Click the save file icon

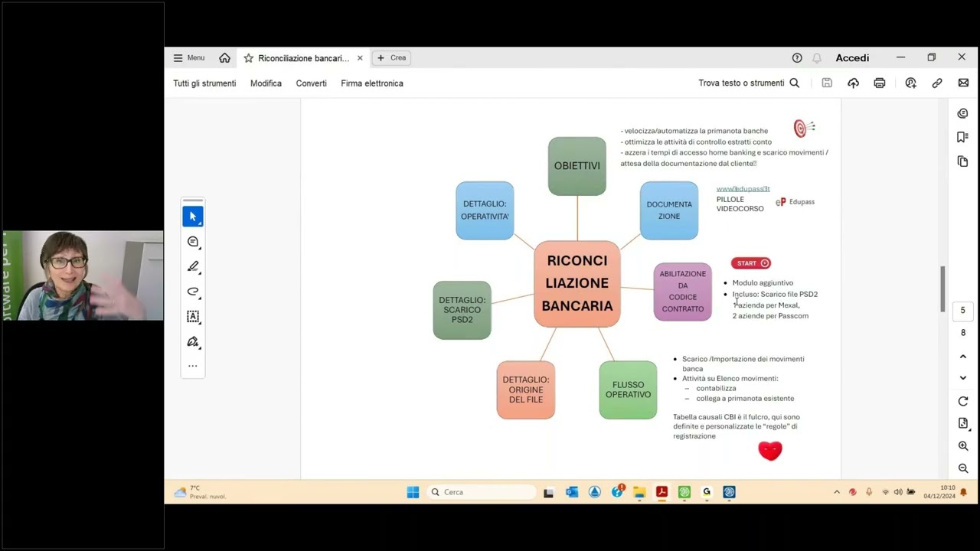(827, 83)
